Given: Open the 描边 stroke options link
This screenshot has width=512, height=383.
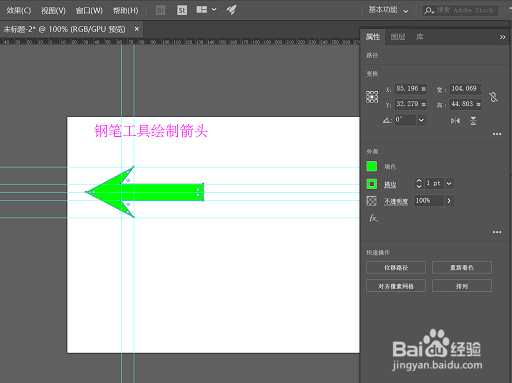Looking at the screenshot, I should click(390, 184).
